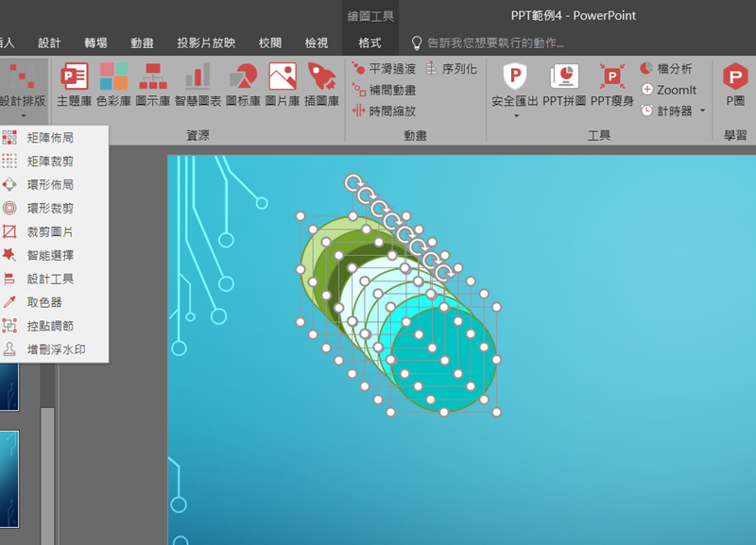The width and height of the screenshot is (756, 545).
Task: Choose 環形佈局 in the dropdown menu
Action: pos(49,185)
